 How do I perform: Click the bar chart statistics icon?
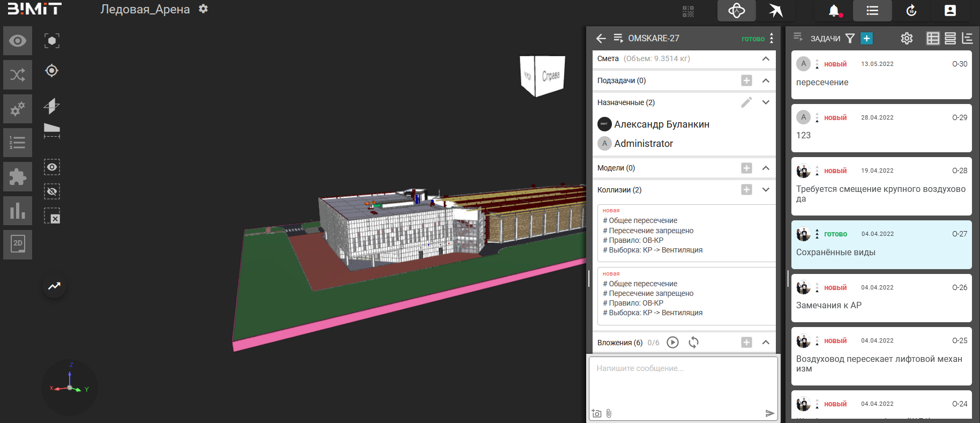click(18, 210)
